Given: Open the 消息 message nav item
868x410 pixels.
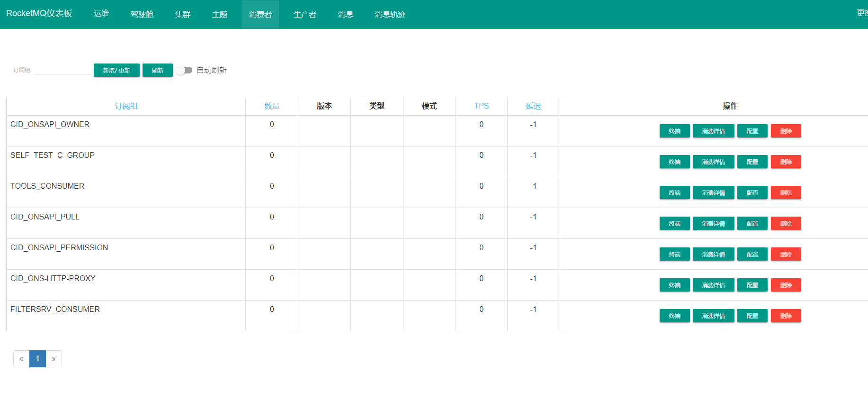Looking at the screenshot, I should click(x=346, y=15).
